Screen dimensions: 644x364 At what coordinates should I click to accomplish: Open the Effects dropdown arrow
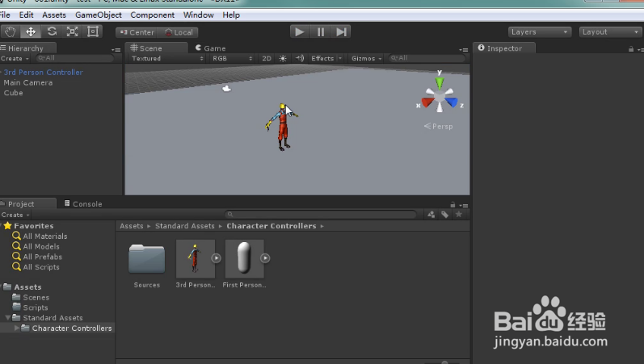coord(340,58)
